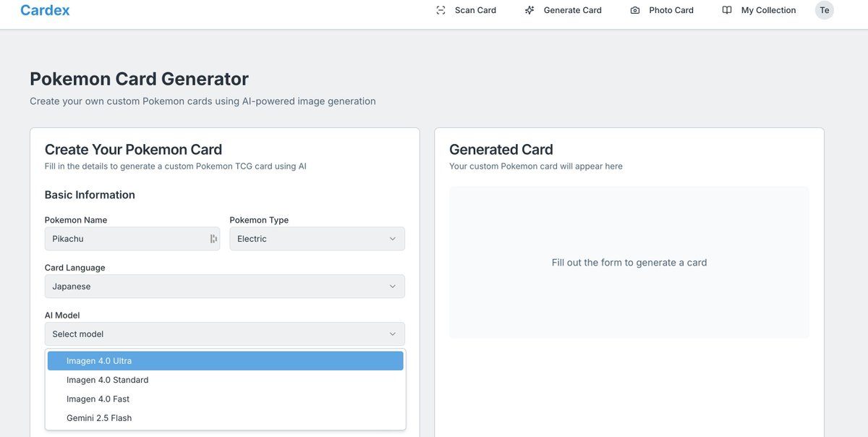The height and width of the screenshot is (437, 868).
Task: Go to the Cardex home logo
Action: tap(45, 10)
